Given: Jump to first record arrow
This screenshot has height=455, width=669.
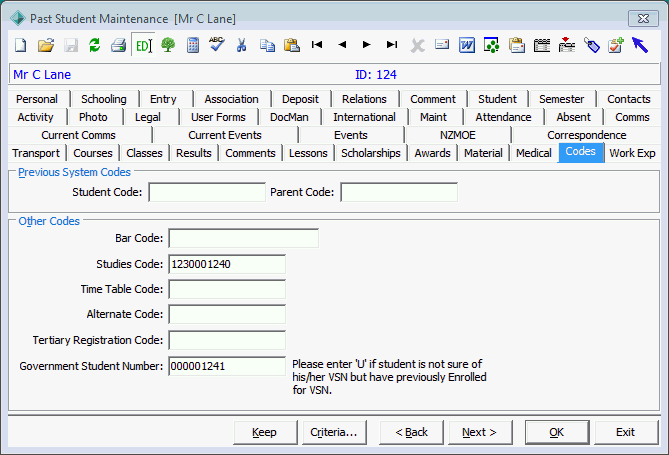Looking at the screenshot, I should click(317, 44).
